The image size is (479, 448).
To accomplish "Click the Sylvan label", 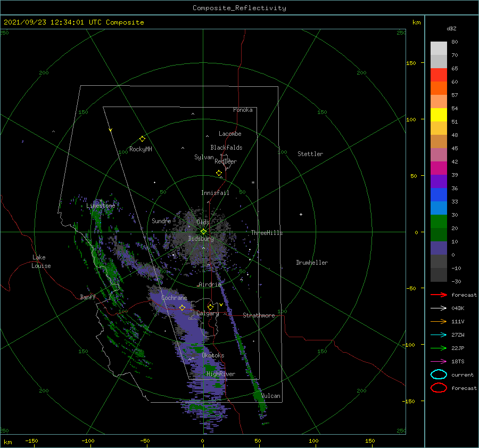I will click(204, 157).
